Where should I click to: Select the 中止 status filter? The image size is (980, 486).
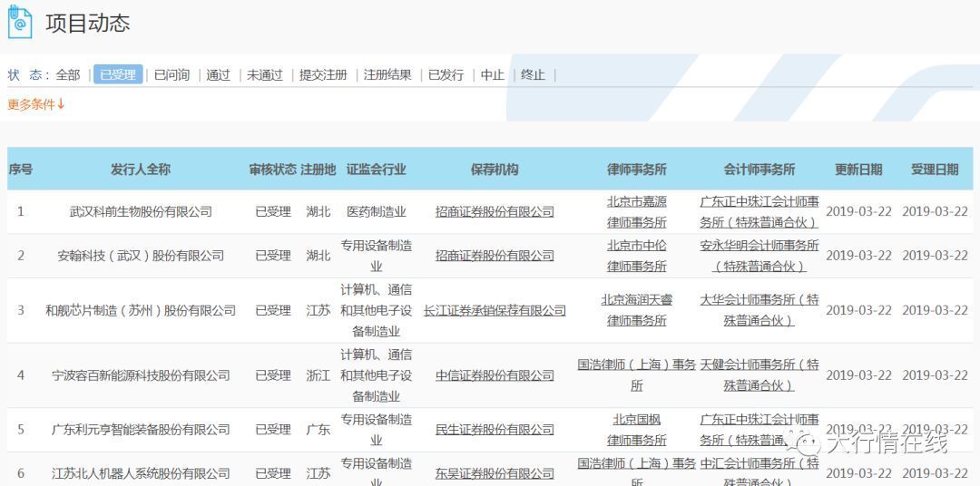(493, 75)
